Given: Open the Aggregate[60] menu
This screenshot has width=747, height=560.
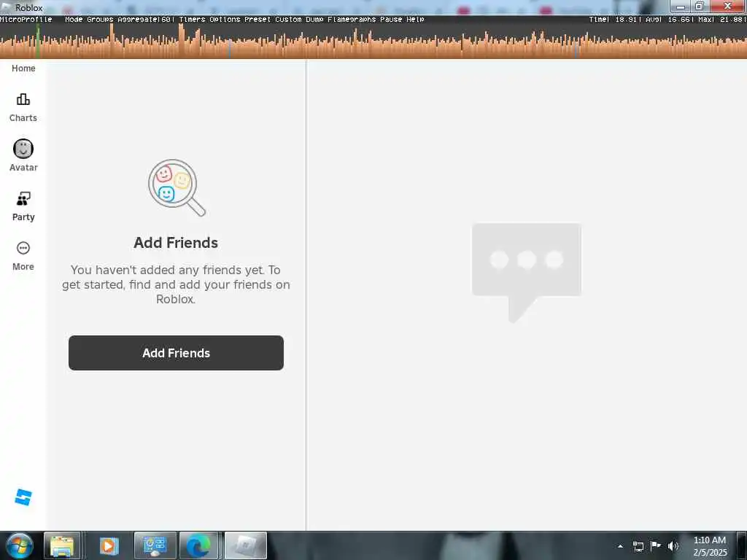Looking at the screenshot, I should (x=146, y=20).
